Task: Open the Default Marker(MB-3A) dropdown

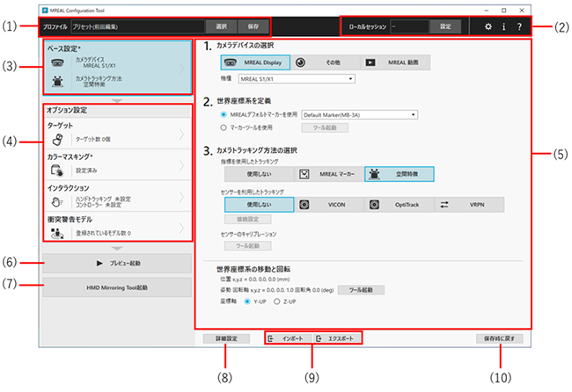Action: click(x=359, y=115)
